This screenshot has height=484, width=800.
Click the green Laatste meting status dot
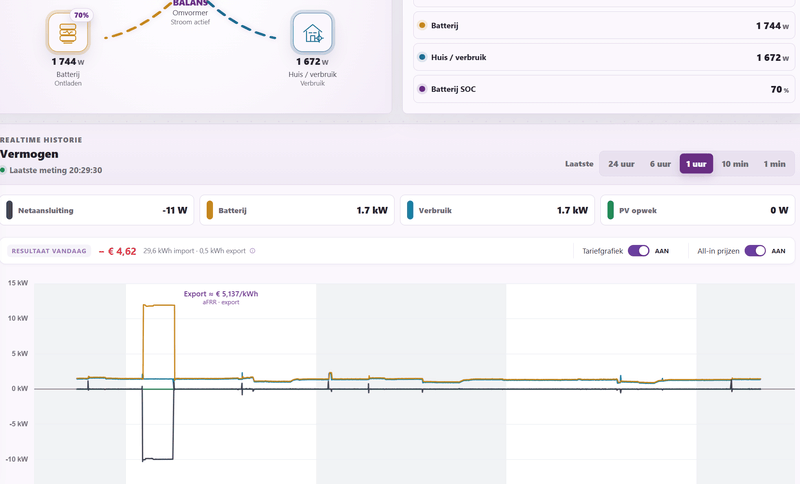click(x=3, y=170)
